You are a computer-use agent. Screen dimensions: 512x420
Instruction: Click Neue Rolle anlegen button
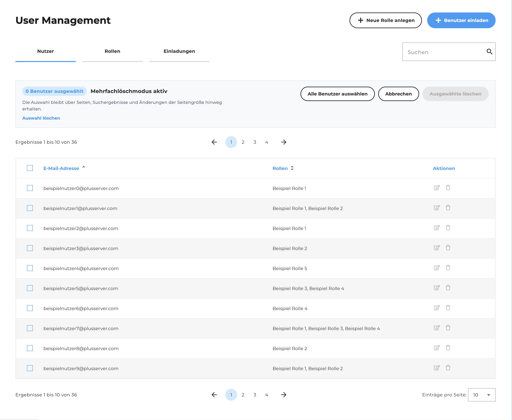pyautogui.click(x=386, y=20)
